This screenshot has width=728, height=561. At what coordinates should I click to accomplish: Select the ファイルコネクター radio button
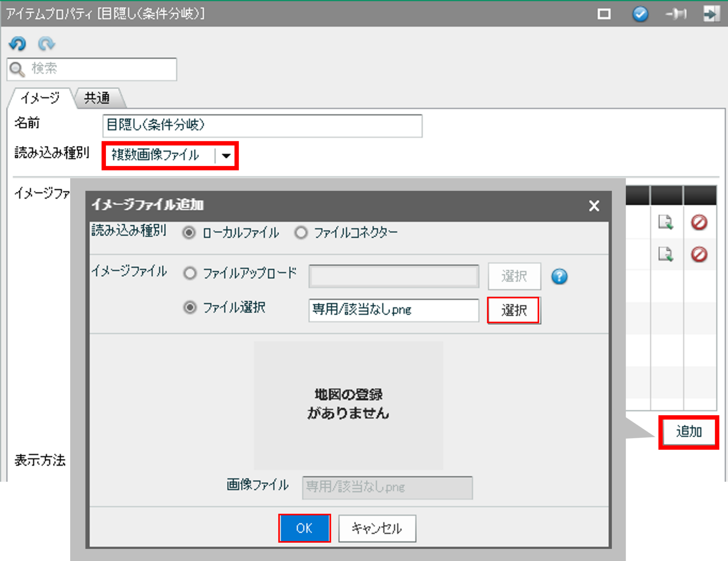[x=301, y=232]
